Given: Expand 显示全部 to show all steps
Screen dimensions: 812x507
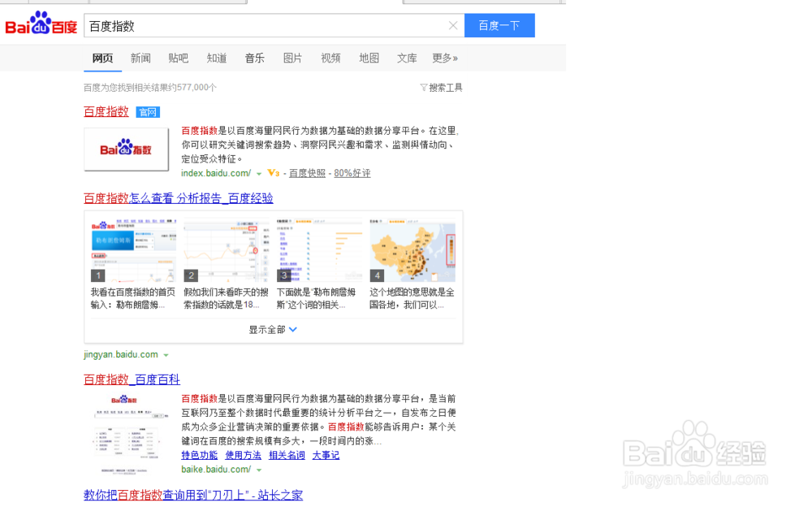Looking at the screenshot, I should pos(273,330).
